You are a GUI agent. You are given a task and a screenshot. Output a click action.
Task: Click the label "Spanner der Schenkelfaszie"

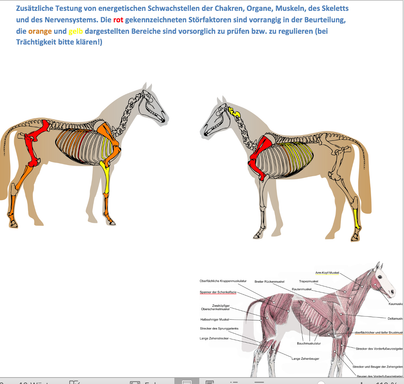click(218, 292)
